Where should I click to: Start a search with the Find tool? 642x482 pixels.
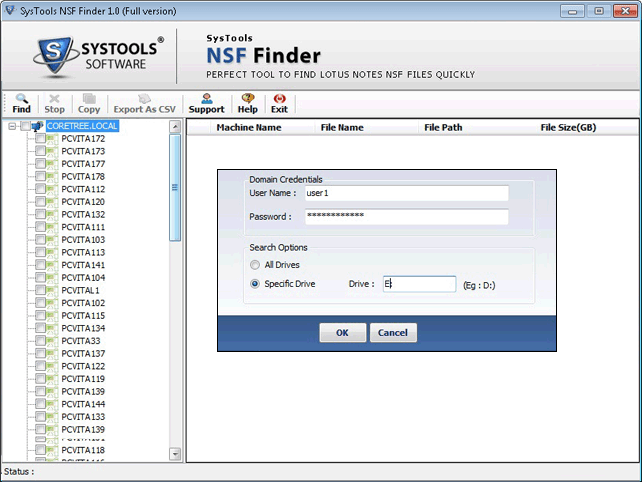point(21,104)
